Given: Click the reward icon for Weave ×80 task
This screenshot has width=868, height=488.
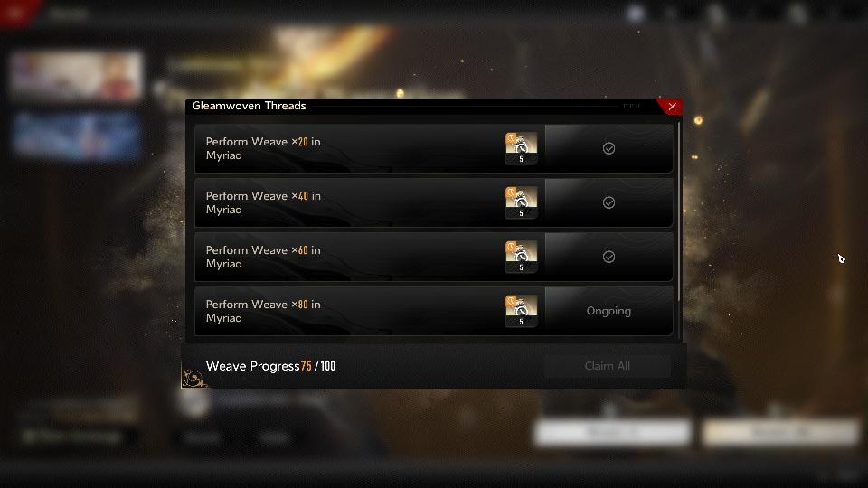Looking at the screenshot, I should click(x=521, y=311).
